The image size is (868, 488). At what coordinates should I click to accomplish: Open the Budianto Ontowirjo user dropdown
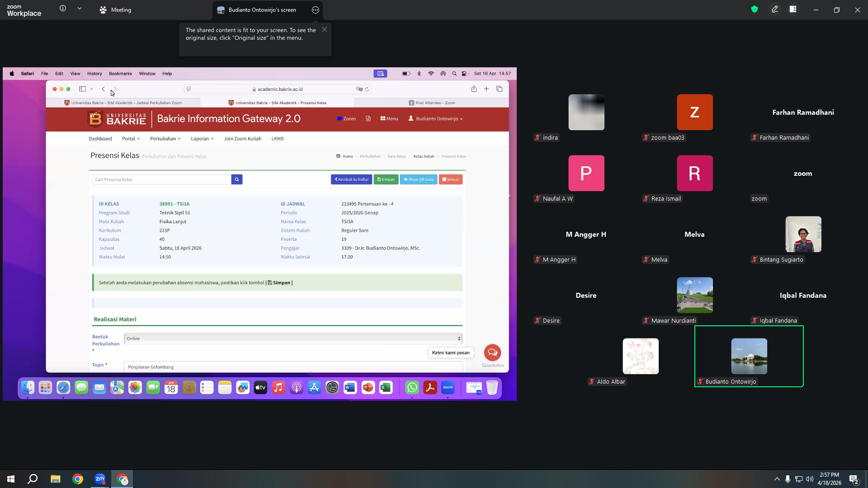click(x=435, y=119)
